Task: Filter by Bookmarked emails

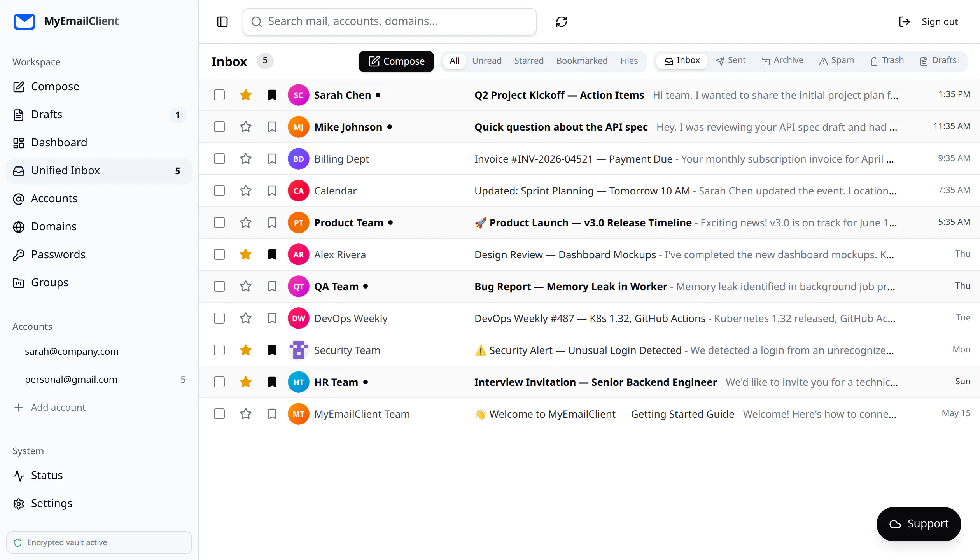Action: tap(582, 61)
